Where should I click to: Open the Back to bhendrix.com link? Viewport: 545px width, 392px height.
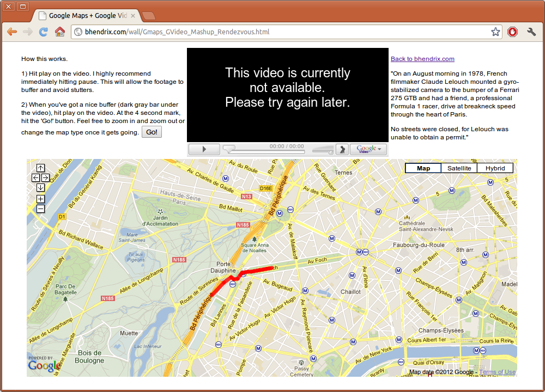(422, 59)
